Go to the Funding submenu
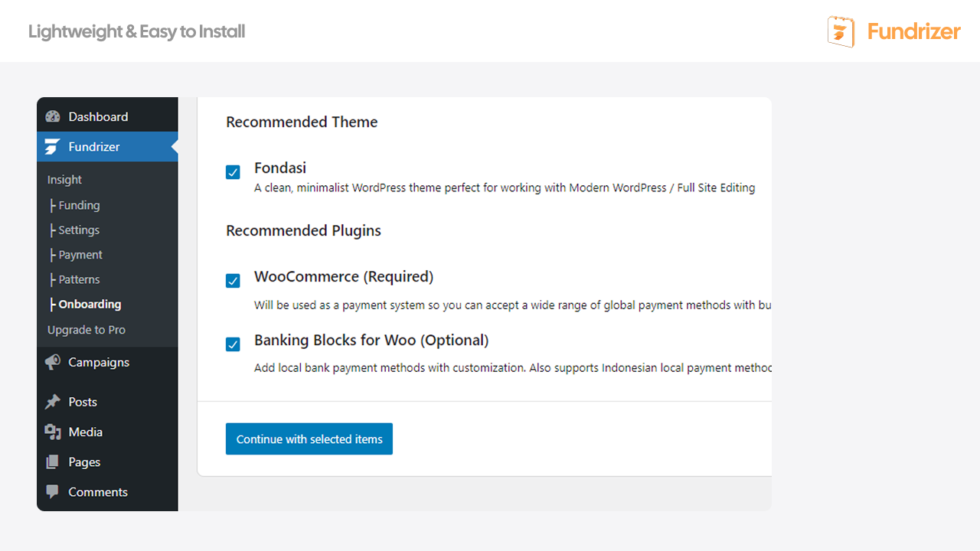The image size is (980, 551). click(75, 205)
